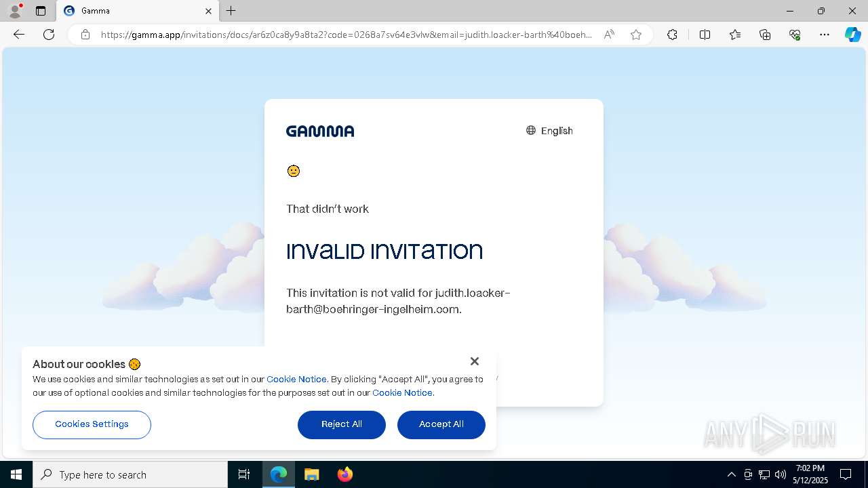Open the tab actions menu icon
This screenshot has width=868, height=488.
tap(41, 11)
